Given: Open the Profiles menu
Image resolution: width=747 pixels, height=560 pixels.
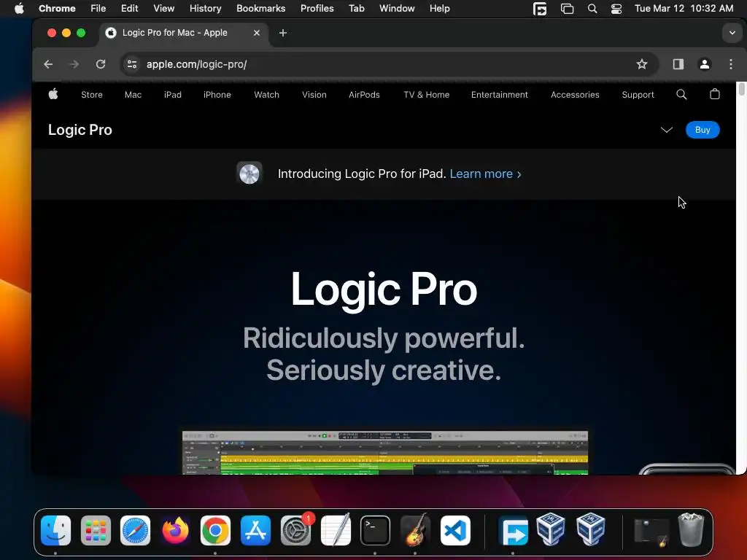Looking at the screenshot, I should [317, 9].
